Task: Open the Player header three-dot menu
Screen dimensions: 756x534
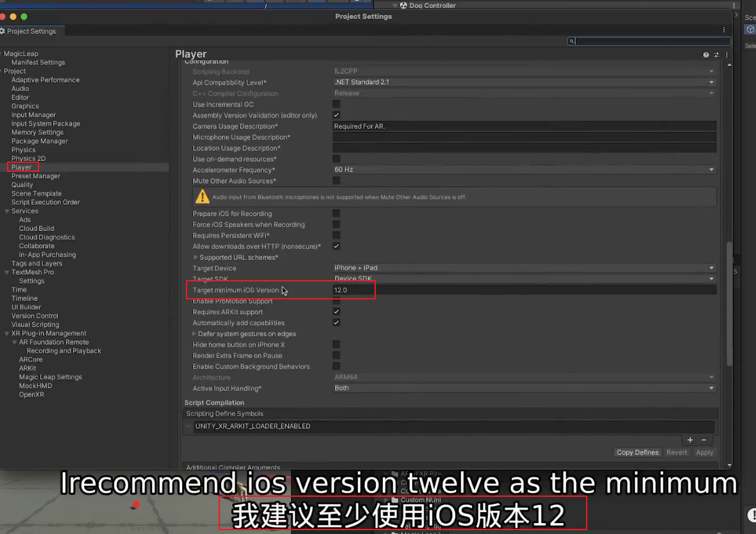Action: coord(727,55)
